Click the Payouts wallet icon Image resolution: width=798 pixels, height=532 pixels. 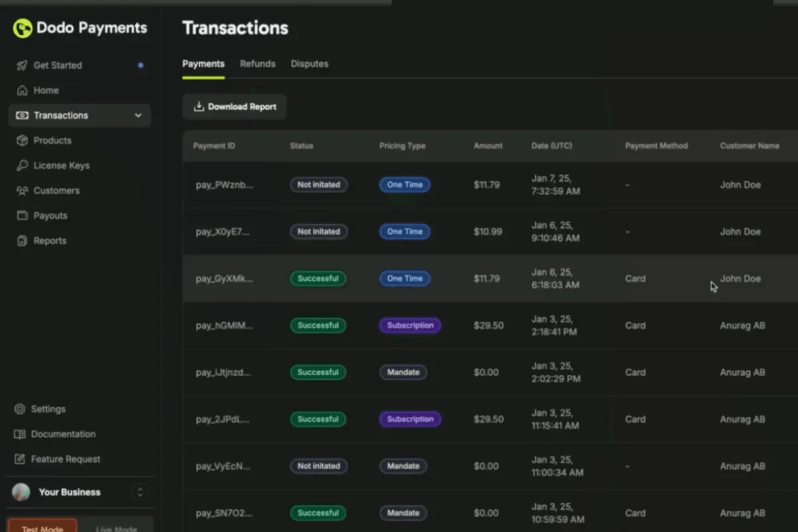point(22,216)
